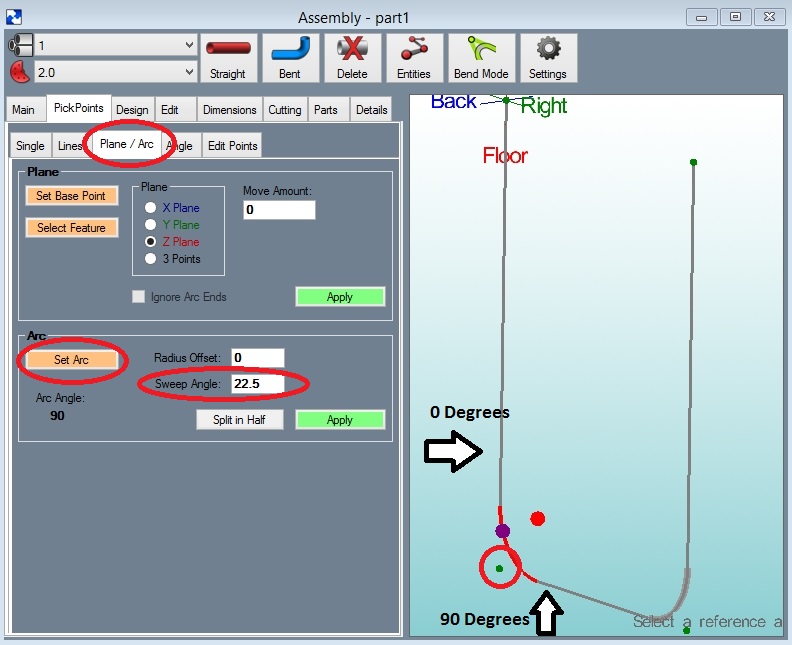Viewport: 792px width, 645px height.
Task: Click the Radius Offset input field
Action: tap(258, 358)
